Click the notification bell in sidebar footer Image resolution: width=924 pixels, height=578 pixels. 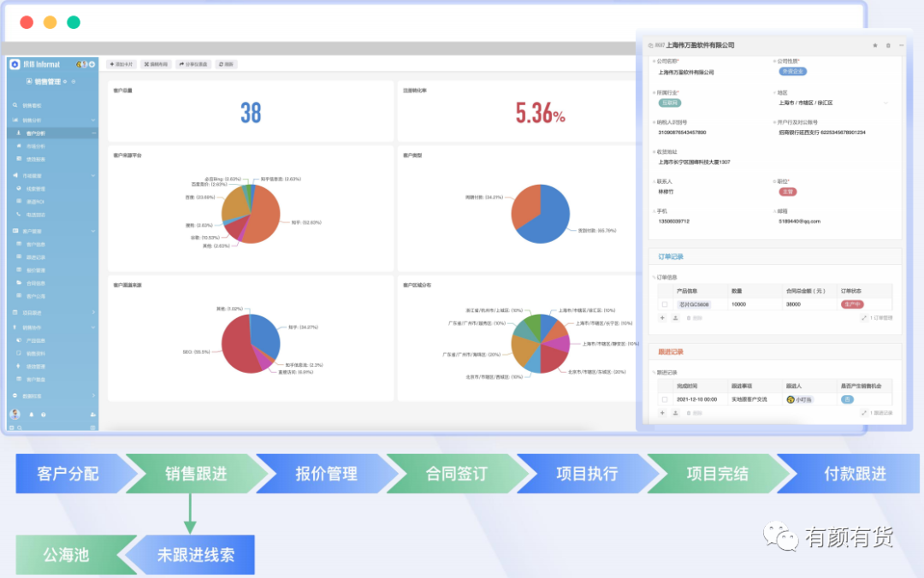tap(32, 415)
